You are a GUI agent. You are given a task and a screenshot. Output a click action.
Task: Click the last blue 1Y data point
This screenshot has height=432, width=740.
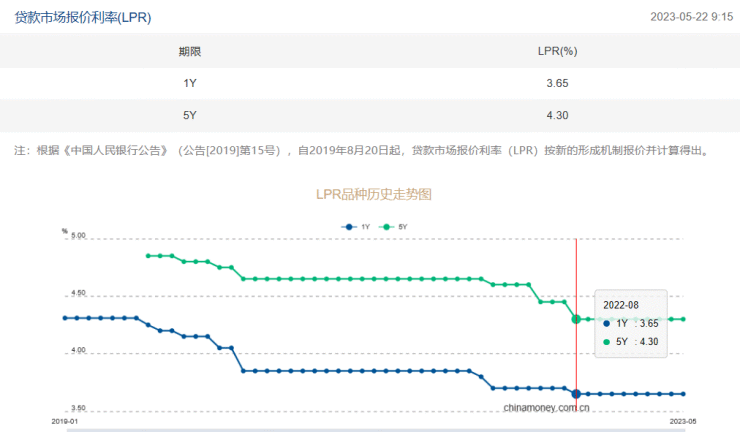[684, 393]
